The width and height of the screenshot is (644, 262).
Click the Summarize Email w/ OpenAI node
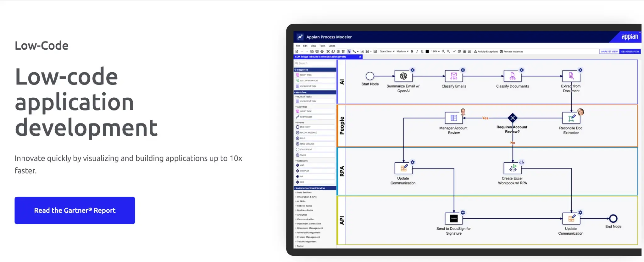pos(403,76)
